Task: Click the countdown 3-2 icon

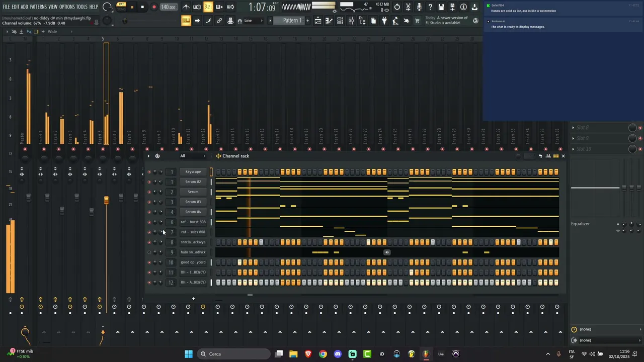Action: (208, 7)
